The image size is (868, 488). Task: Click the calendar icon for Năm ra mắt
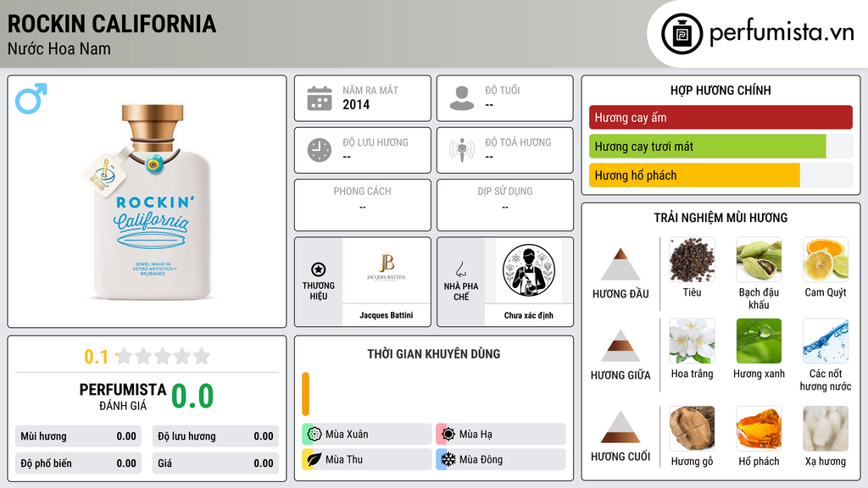[320, 98]
